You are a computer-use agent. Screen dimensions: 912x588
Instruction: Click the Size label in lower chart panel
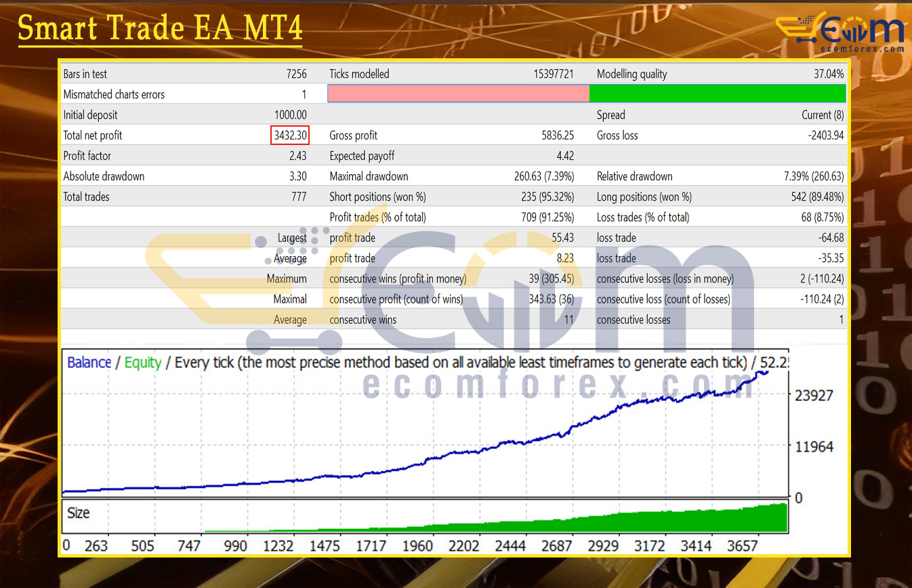point(78,513)
